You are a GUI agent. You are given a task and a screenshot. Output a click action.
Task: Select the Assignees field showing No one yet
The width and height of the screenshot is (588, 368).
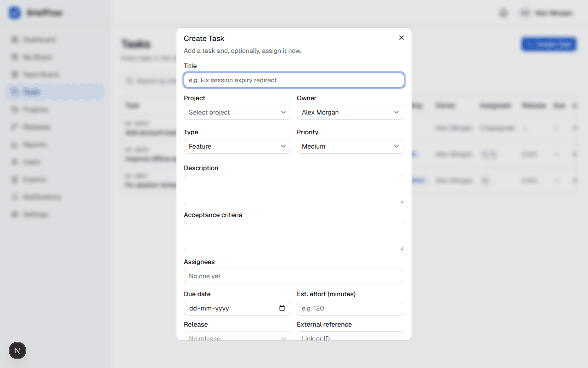pos(294,276)
